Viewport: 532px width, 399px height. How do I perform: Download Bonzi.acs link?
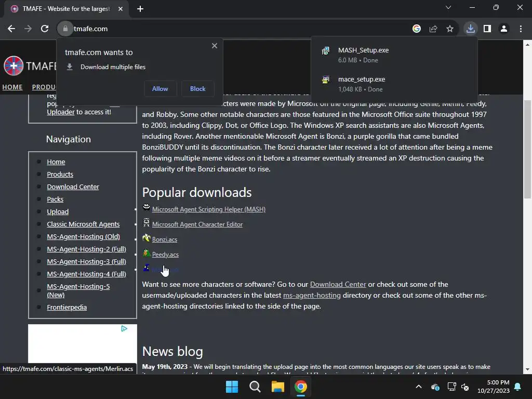point(165,240)
